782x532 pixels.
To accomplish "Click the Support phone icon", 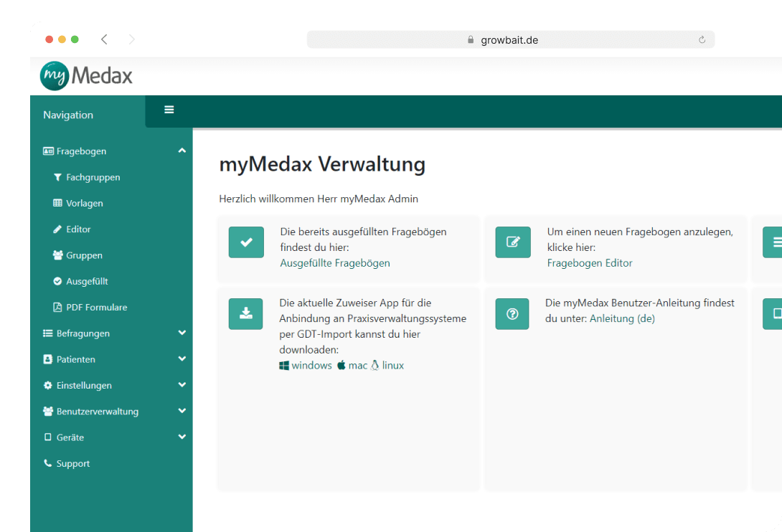I will coord(48,463).
